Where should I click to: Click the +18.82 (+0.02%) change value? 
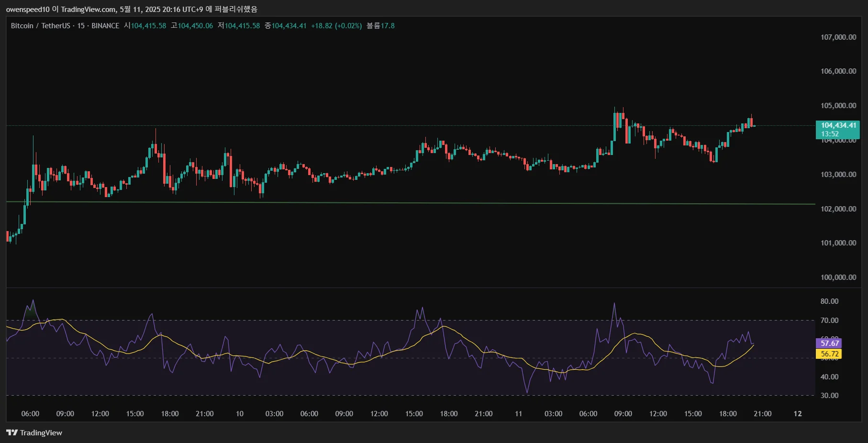pyautogui.click(x=336, y=26)
